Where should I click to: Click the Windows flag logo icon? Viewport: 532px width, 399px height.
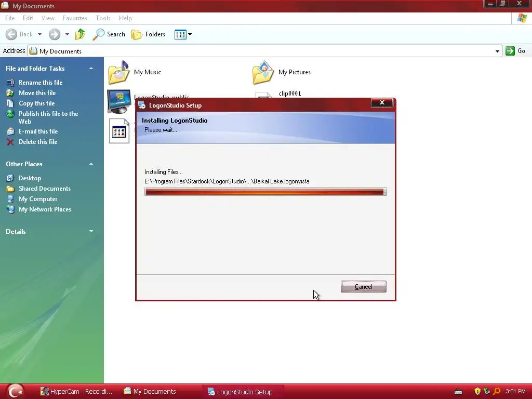pyautogui.click(x=522, y=18)
